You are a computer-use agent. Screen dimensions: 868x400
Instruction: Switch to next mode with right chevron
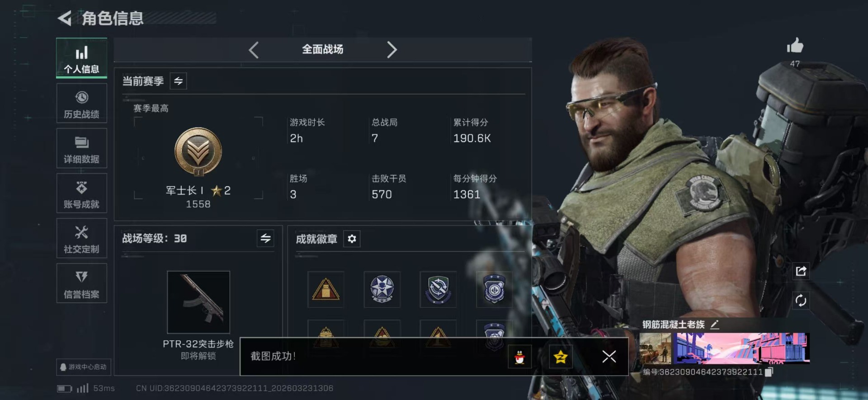tap(392, 50)
